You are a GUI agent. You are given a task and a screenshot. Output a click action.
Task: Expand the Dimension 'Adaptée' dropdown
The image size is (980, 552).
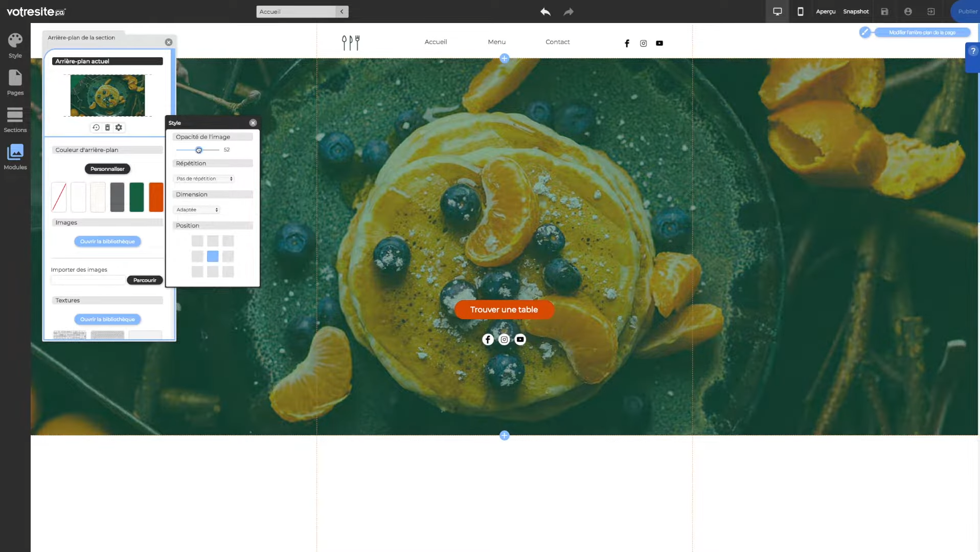click(x=197, y=210)
